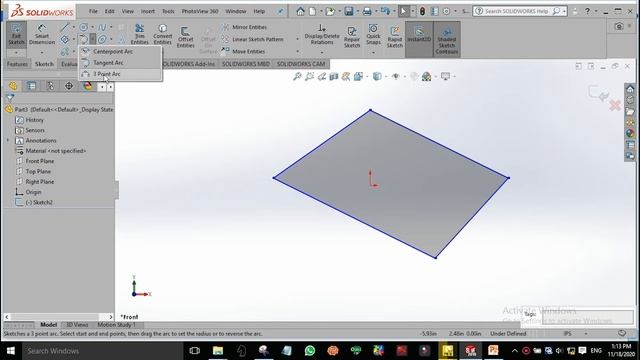Viewport: 640px width, 360px height.
Task: Click in the Search SOLIDWORKS Help field
Action: 516,11
